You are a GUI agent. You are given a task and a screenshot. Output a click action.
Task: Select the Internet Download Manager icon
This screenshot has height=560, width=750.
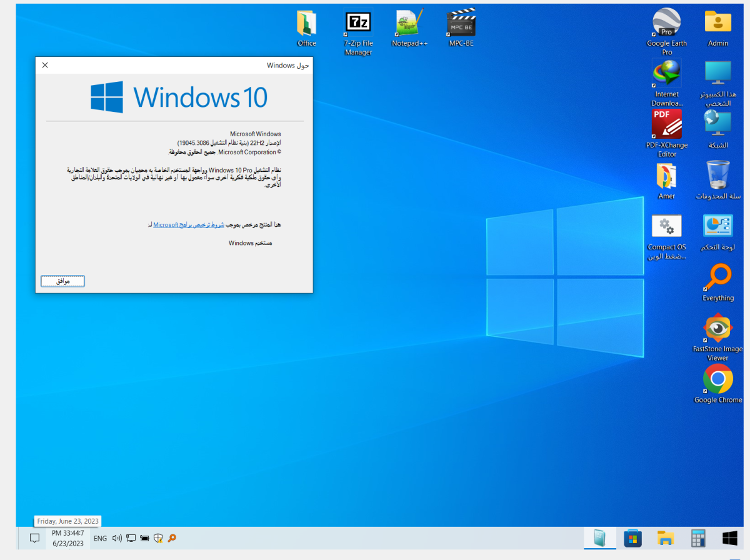pos(666,75)
